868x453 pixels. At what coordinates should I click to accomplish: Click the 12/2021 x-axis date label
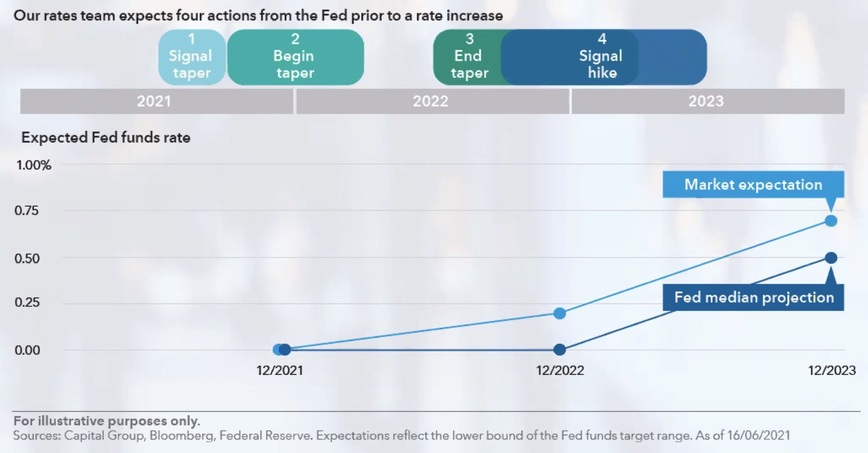coord(280,370)
